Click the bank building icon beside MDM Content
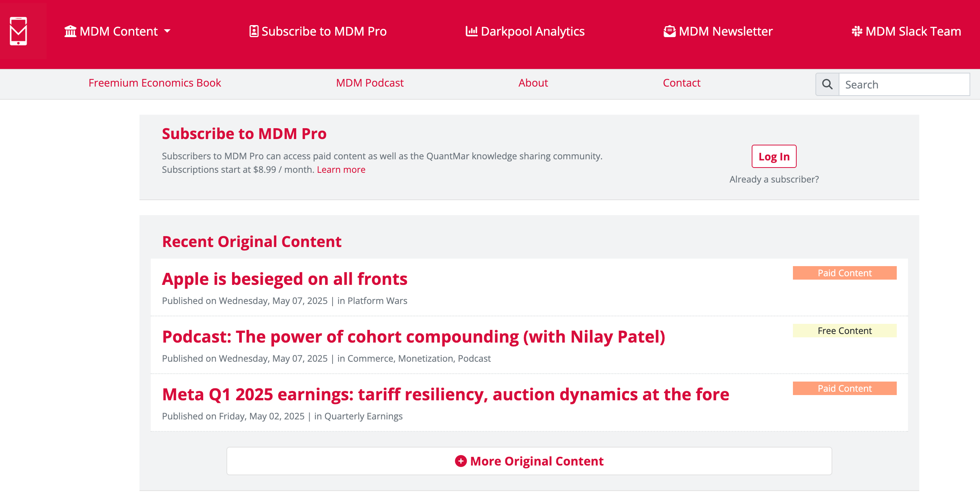980x500 pixels. (70, 31)
